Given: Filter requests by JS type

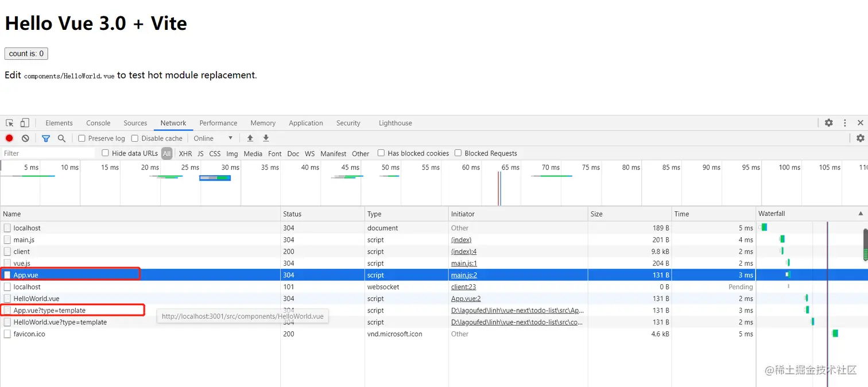Looking at the screenshot, I should pos(200,153).
